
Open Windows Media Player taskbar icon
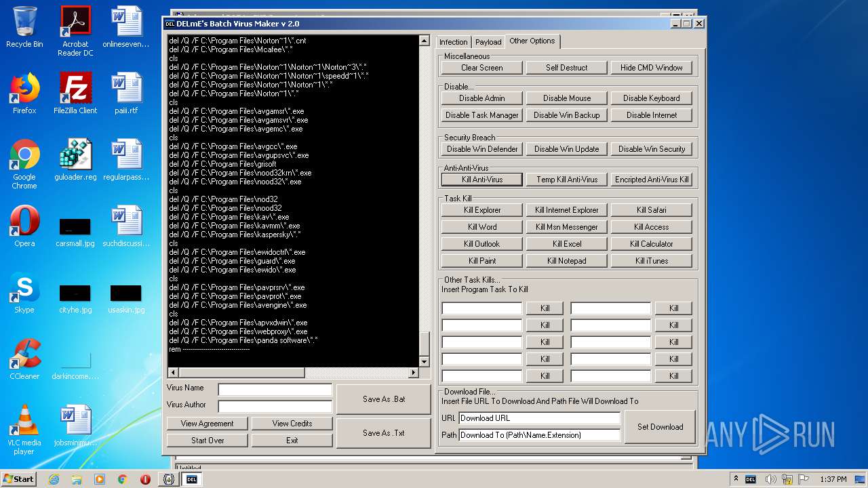tap(100, 479)
